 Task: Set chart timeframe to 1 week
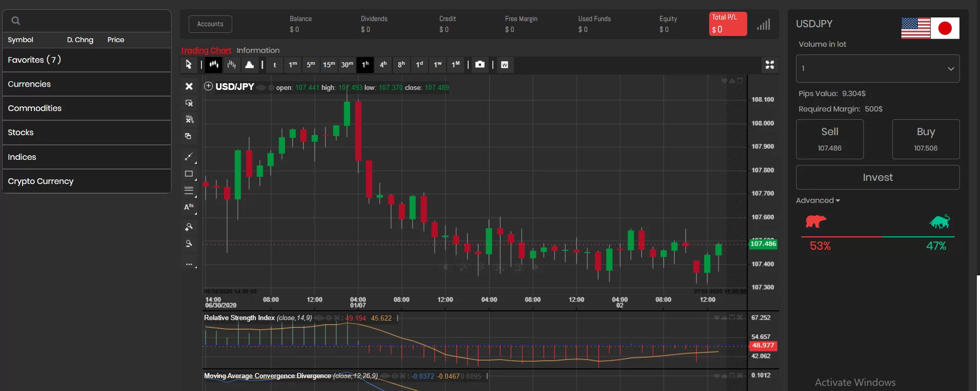[x=438, y=65]
